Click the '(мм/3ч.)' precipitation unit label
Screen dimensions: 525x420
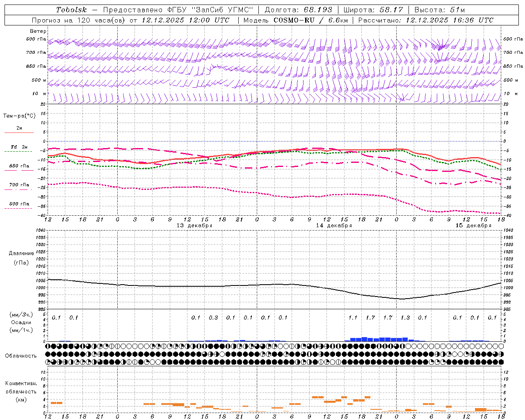[21, 315]
